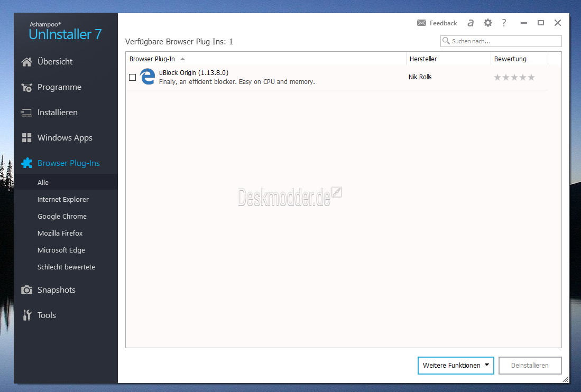This screenshot has width=581, height=392.
Task: Select the uBlock Origin (1.13.8.0) entry
Action: 337,77
